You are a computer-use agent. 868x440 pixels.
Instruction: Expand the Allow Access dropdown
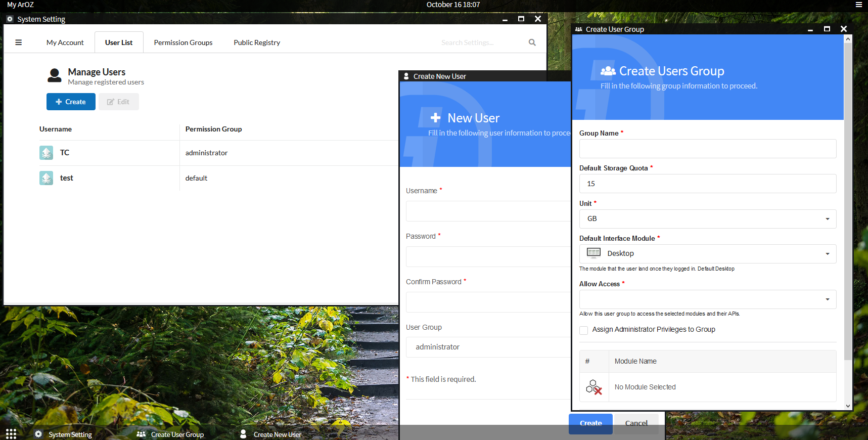pos(707,299)
